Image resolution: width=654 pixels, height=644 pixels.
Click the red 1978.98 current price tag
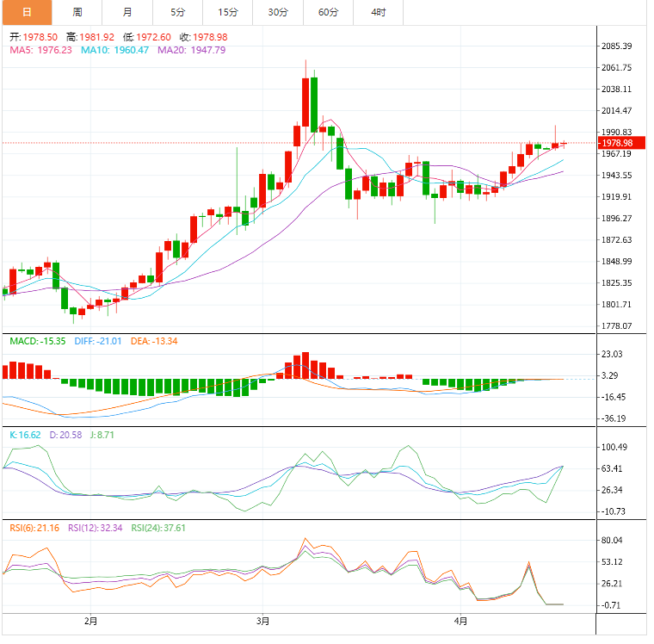point(621,143)
